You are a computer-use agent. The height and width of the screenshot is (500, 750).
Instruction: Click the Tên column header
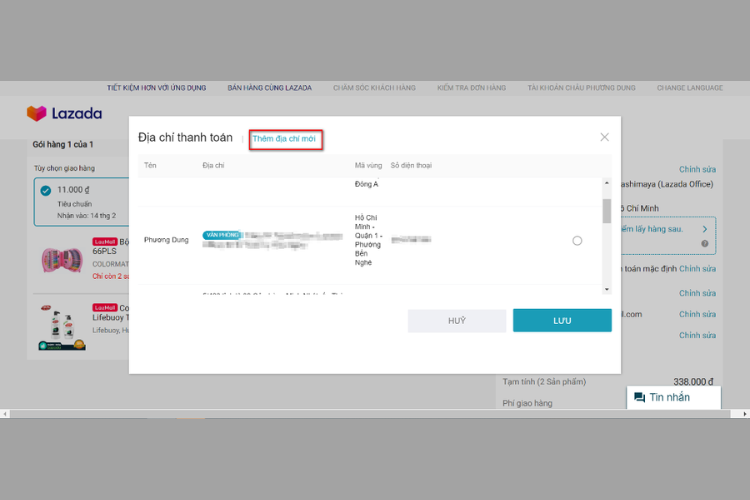pyautogui.click(x=150, y=166)
